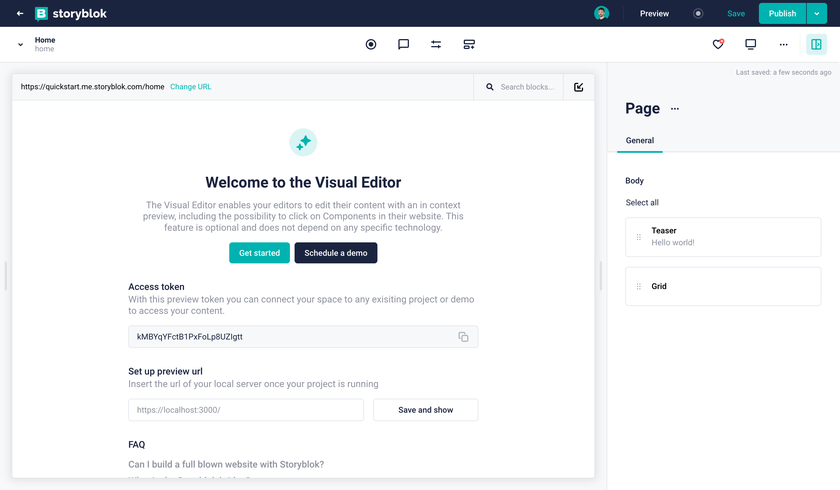The width and height of the screenshot is (840, 490).
Task: Click Schedule a demo button
Action: pos(336,253)
